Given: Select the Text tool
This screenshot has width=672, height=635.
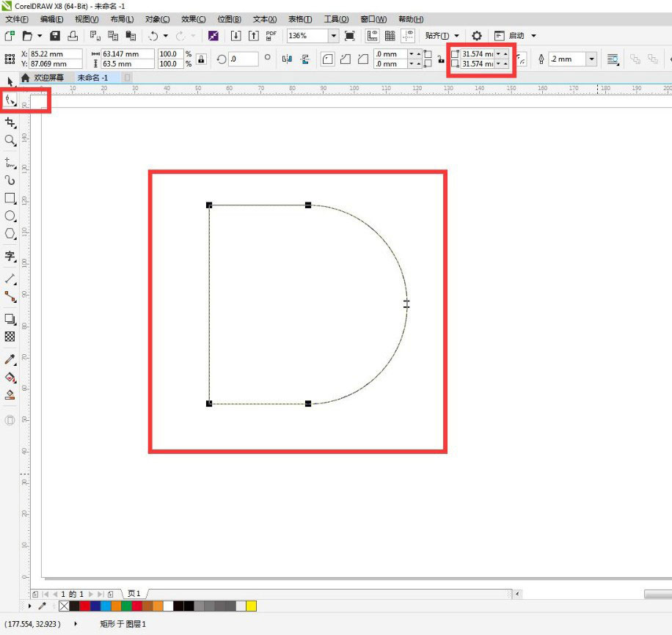Looking at the screenshot, I should 10,257.
